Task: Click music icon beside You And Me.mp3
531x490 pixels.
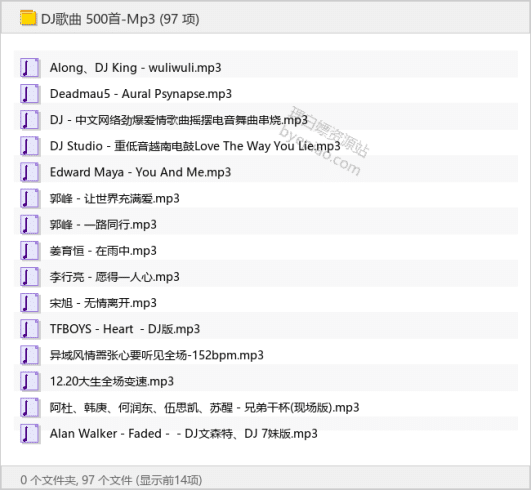Action: coord(29,172)
